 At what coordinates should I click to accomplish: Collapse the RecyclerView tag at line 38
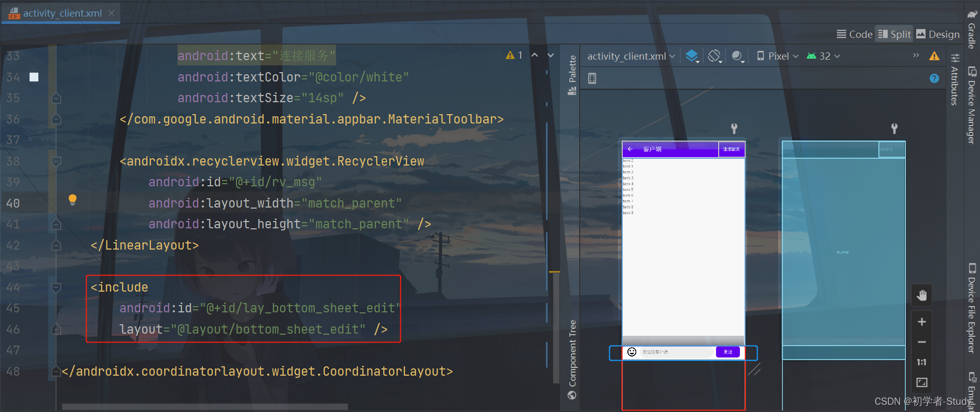pyautogui.click(x=56, y=161)
